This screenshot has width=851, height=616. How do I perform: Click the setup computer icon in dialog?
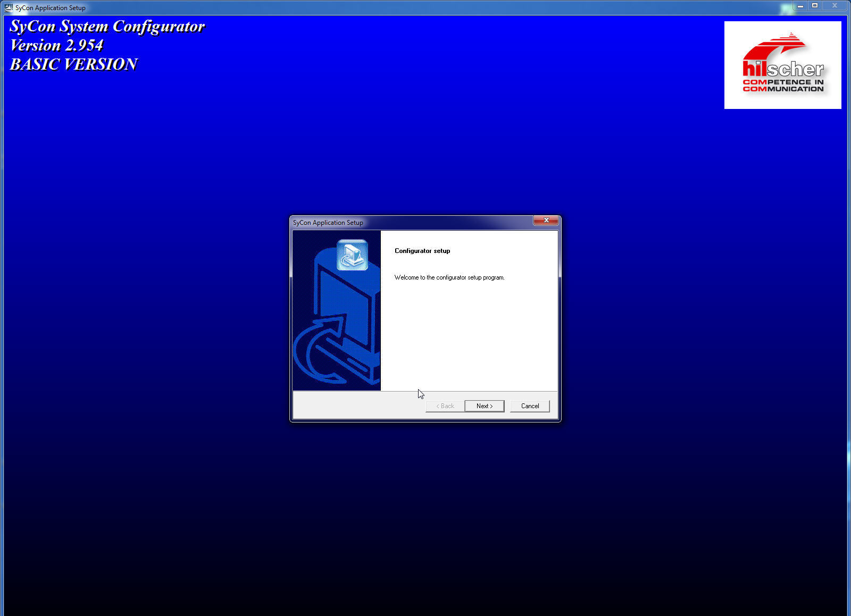[x=352, y=255]
